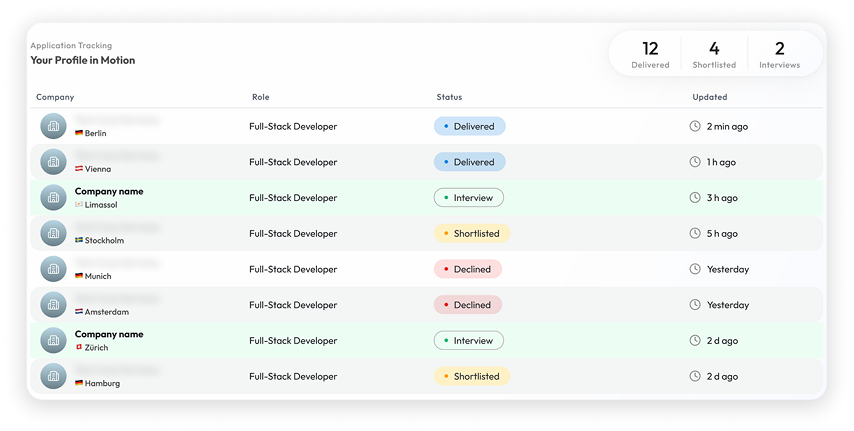The width and height of the screenshot is (854, 431).
Task: Click the '2 d ago' timestamp in Hamburg row
Action: [722, 376]
